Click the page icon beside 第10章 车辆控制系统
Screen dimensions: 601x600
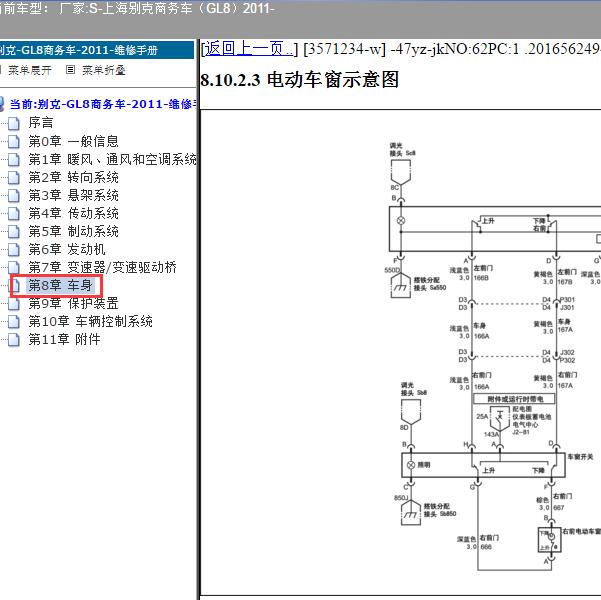tap(14, 322)
